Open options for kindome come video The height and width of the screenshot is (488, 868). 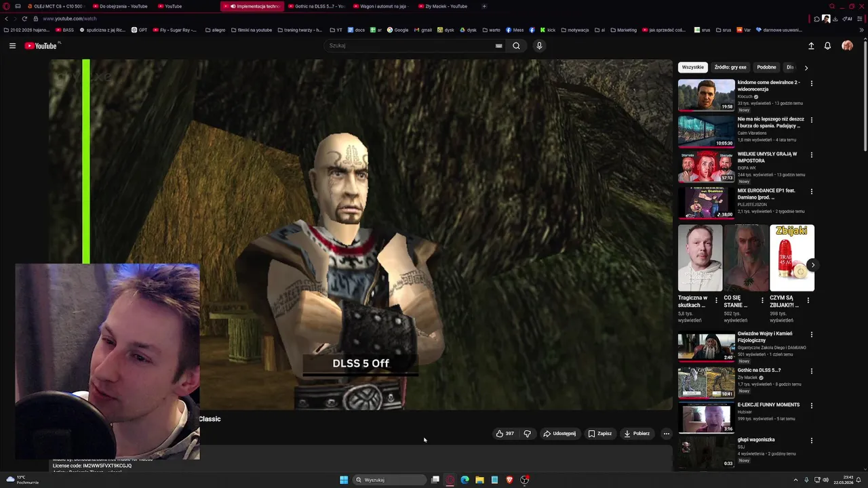pos(811,83)
